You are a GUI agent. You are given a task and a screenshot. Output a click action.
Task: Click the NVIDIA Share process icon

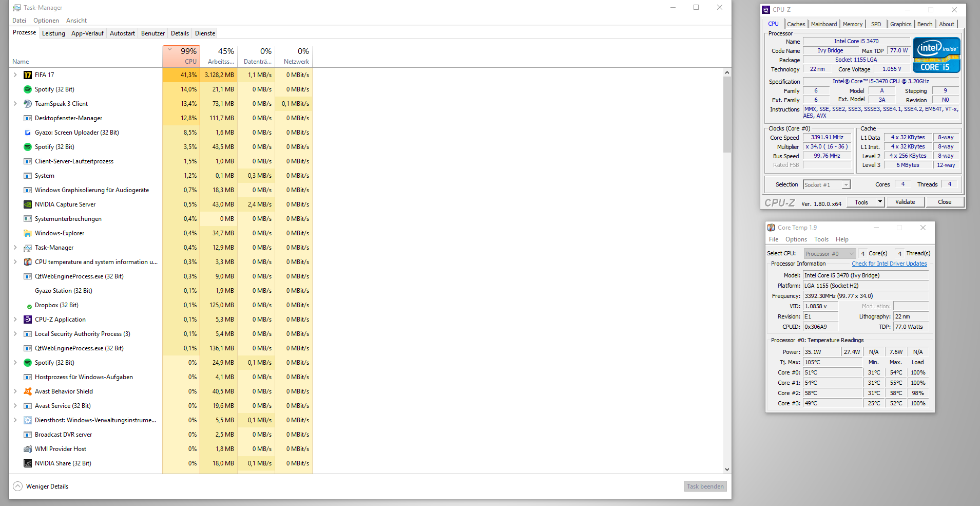[28, 463]
